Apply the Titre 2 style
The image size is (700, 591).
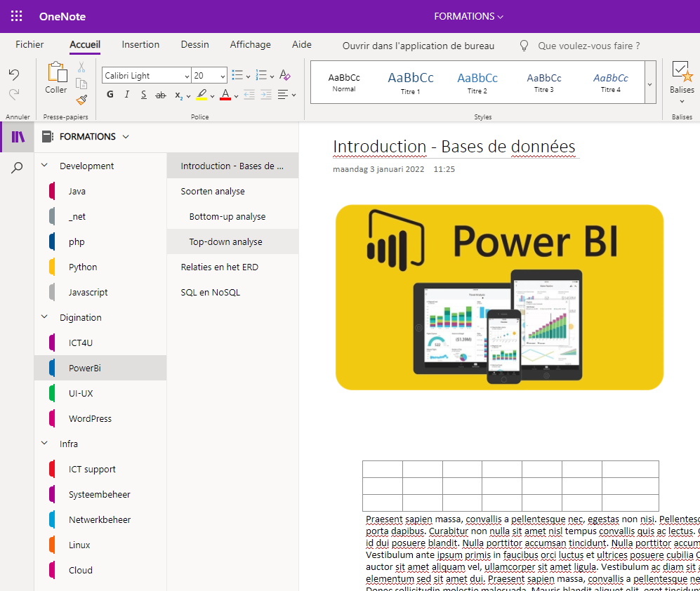pyautogui.click(x=477, y=83)
